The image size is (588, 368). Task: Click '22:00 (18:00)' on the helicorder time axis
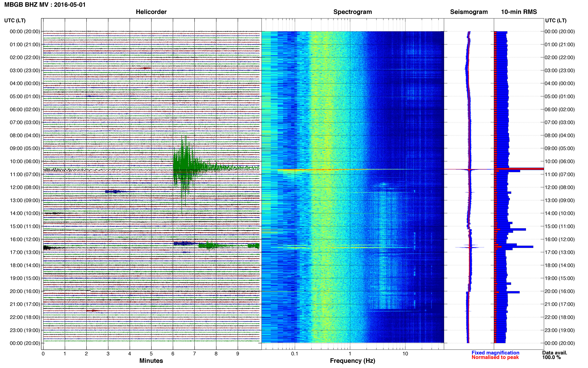pos(25,317)
